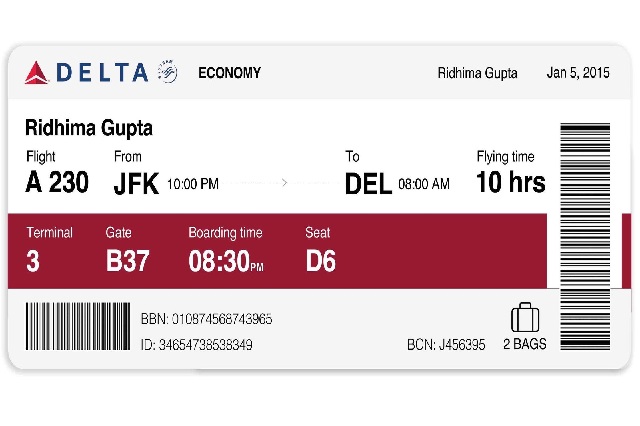Click the SkyTeam emblem icon
This screenshot has height=426, width=640.
(167, 71)
